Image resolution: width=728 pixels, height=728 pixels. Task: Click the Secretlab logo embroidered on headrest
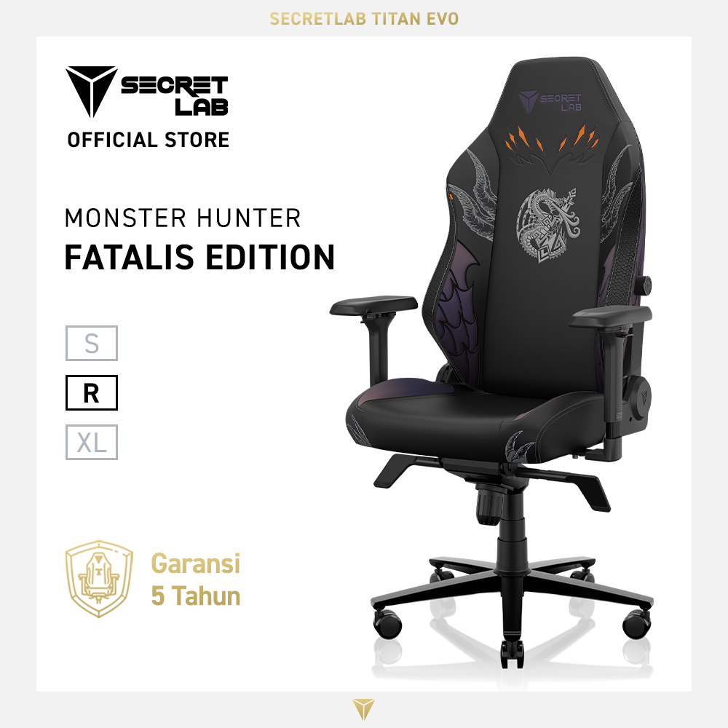pyautogui.click(x=550, y=102)
